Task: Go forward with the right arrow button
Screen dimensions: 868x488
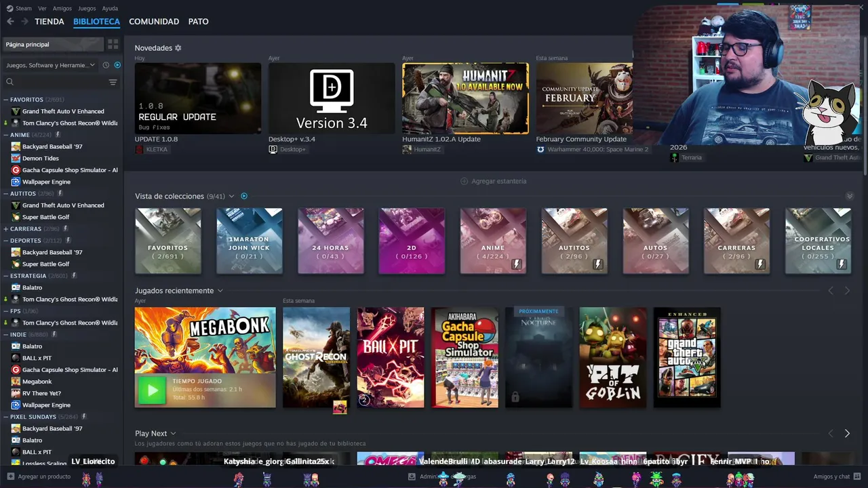Action: (x=25, y=22)
